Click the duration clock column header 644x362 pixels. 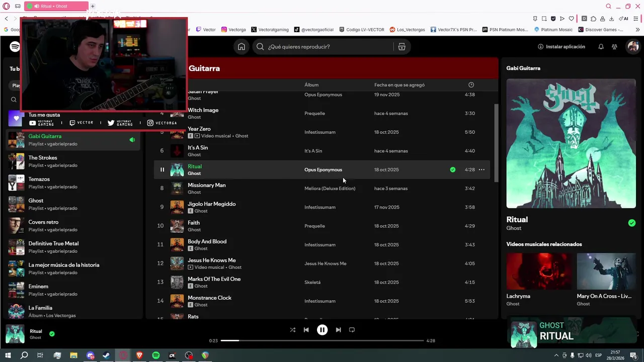(x=471, y=85)
